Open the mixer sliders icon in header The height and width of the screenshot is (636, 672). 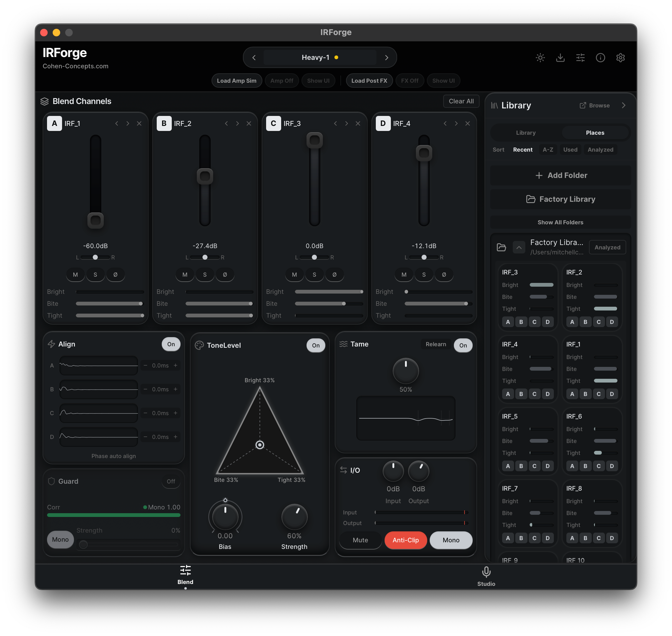pyautogui.click(x=580, y=58)
